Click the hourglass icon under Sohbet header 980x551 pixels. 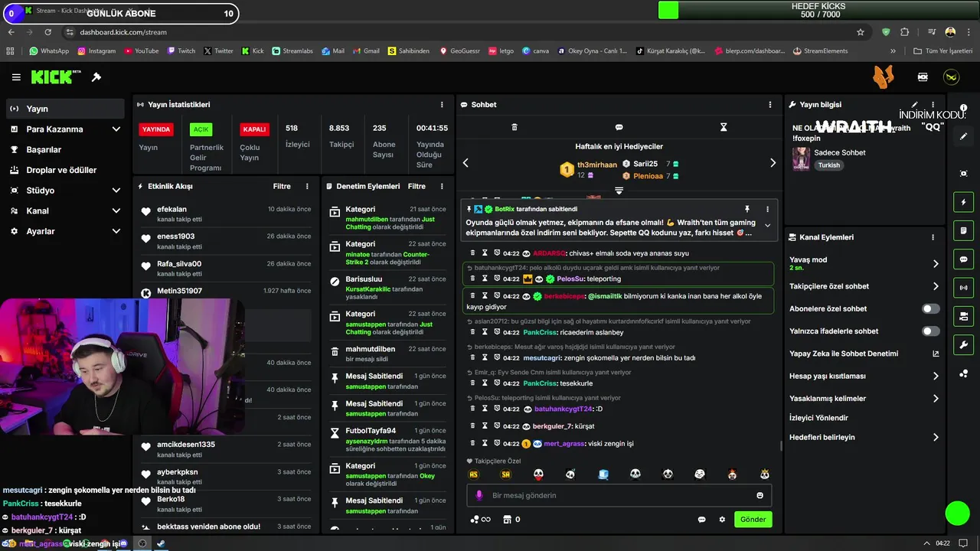pyautogui.click(x=724, y=127)
